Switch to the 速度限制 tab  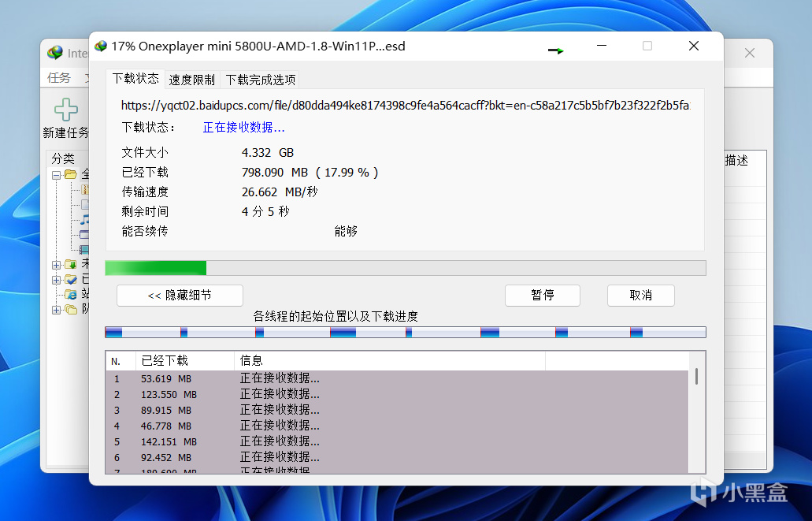click(191, 80)
